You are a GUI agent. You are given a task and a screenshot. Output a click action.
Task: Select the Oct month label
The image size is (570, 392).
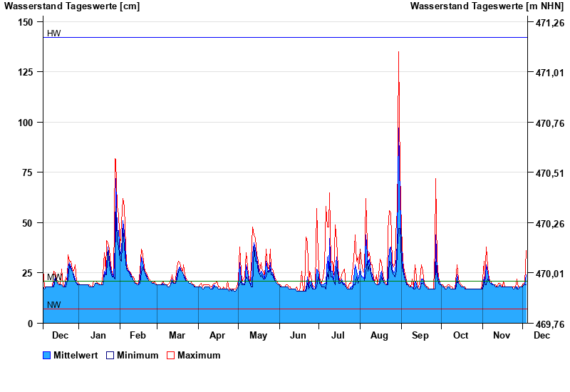tap(461, 335)
